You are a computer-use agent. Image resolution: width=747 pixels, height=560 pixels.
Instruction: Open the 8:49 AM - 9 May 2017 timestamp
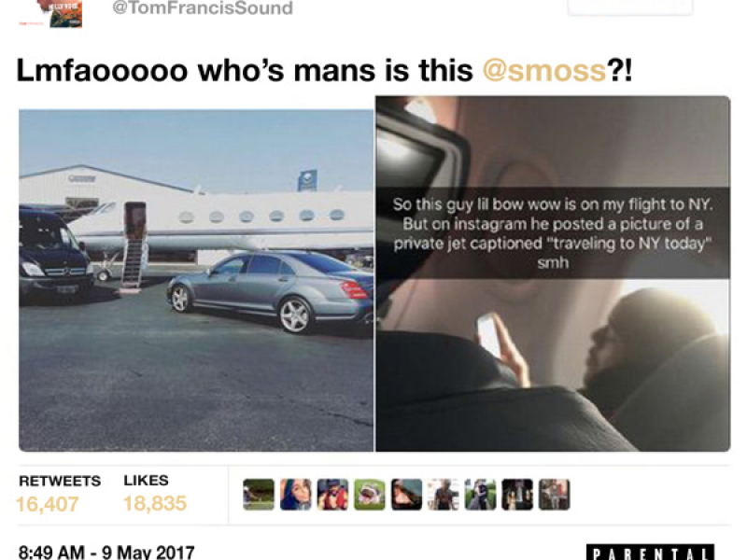106,552
